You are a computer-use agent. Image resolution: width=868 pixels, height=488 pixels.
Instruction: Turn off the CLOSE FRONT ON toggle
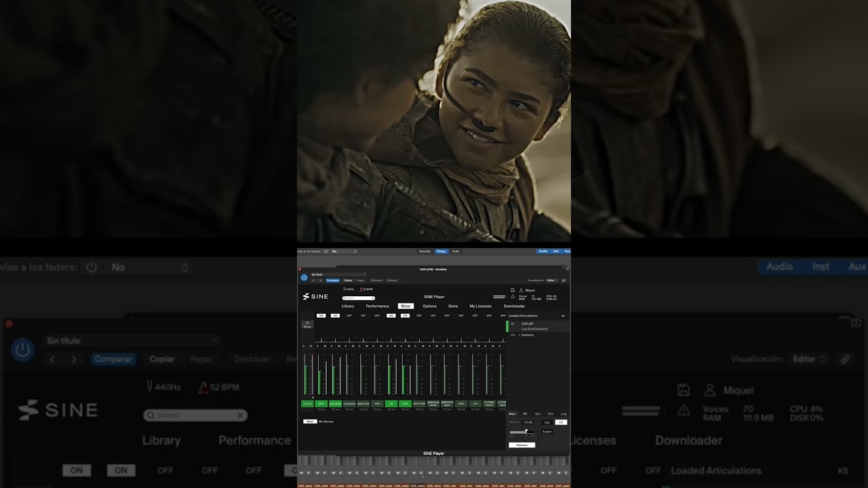335,316
